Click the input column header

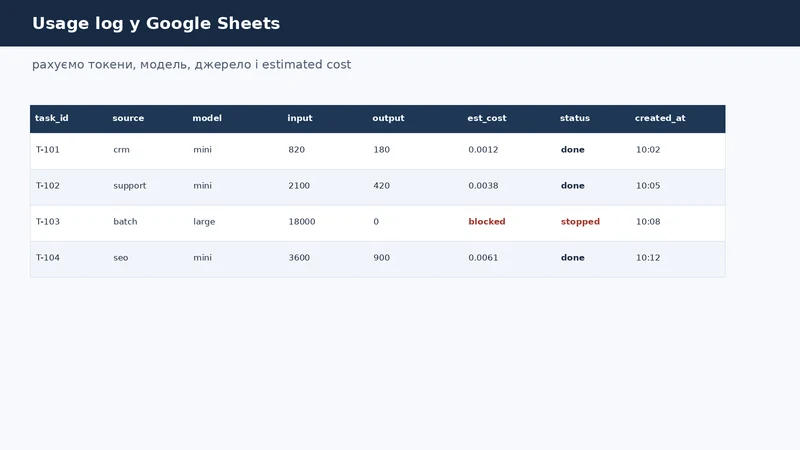coord(299,118)
